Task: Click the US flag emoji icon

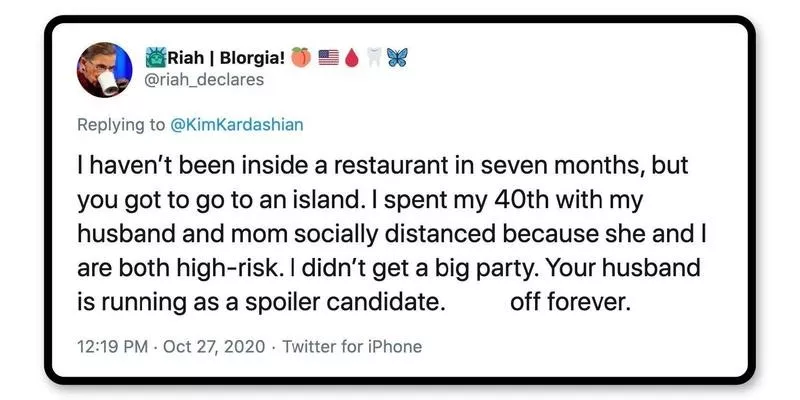Action: (328, 58)
